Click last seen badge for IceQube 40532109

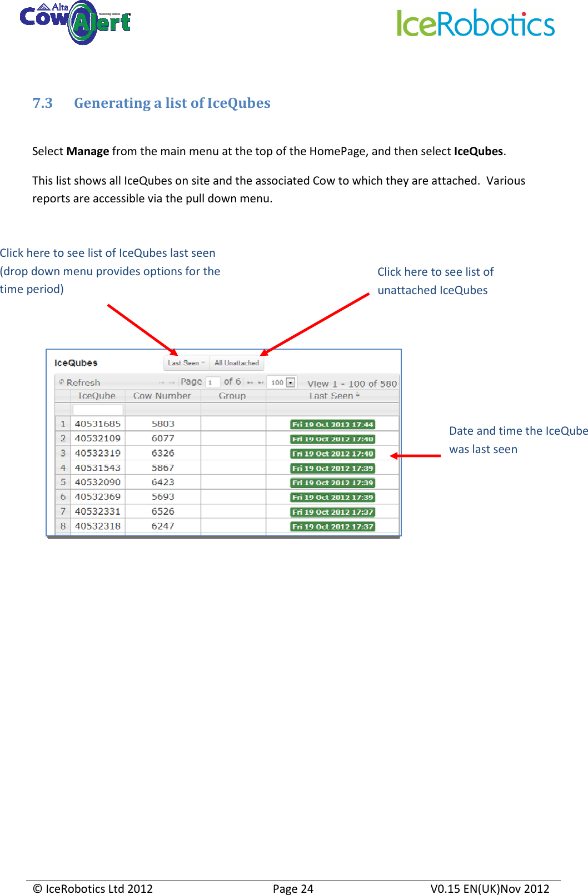(333, 439)
